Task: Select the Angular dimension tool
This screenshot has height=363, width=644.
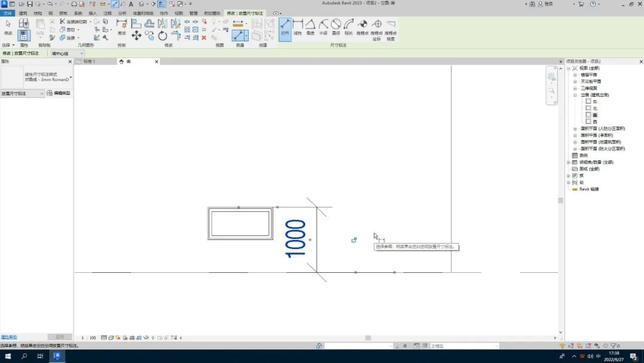Action: click(311, 27)
